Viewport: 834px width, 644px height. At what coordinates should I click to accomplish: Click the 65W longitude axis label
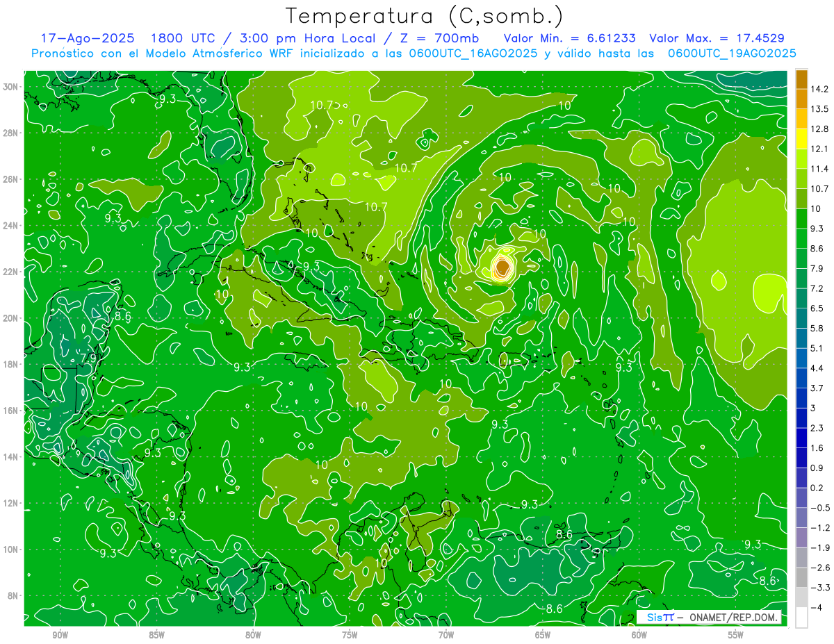[543, 635]
